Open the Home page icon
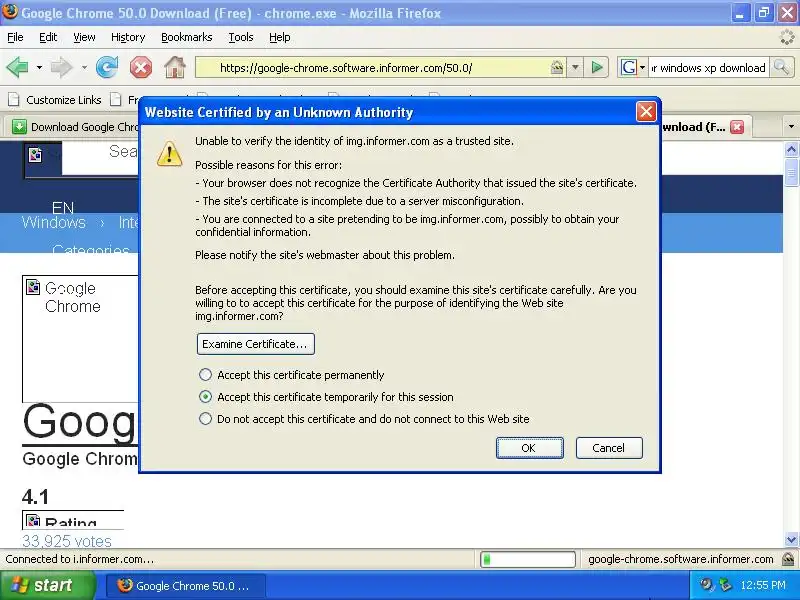800x600 pixels. (174, 67)
